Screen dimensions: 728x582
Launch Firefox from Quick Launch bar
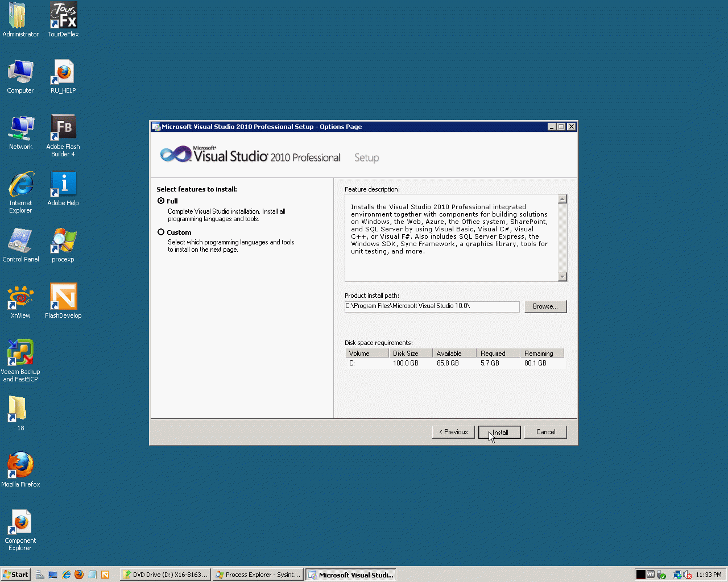79,575
